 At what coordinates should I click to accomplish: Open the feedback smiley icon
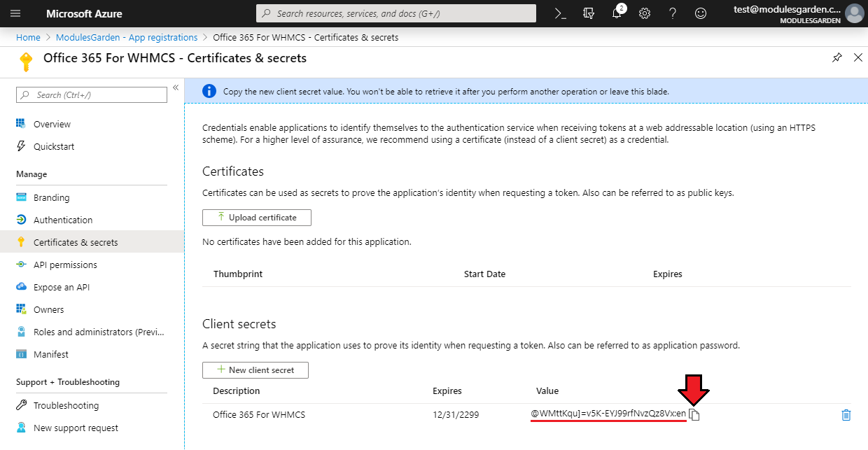point(701,13)
